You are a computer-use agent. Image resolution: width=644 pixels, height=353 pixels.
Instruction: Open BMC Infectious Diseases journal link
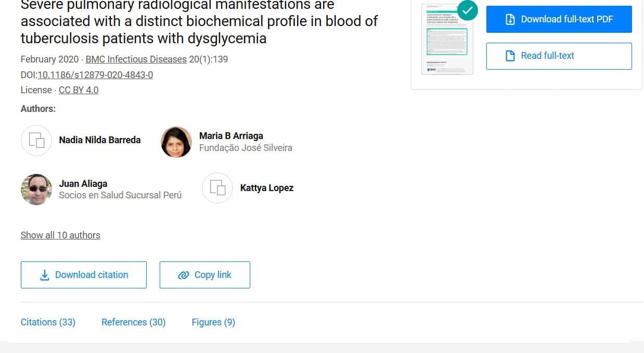(x=136, y=59)
